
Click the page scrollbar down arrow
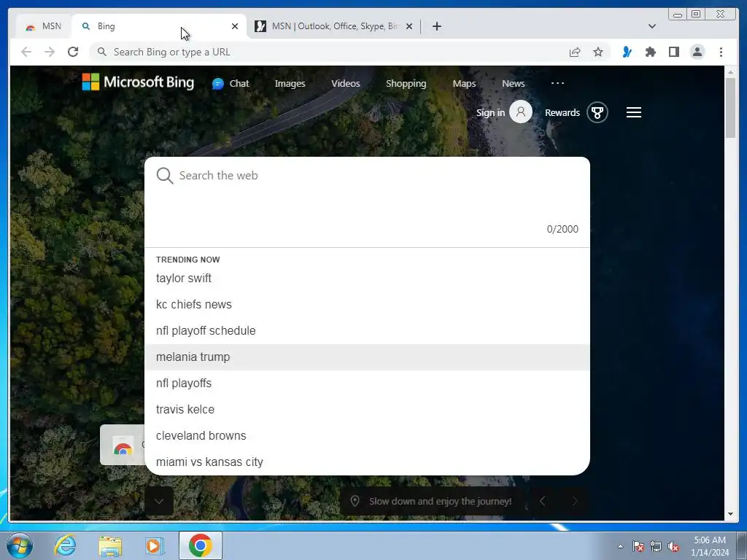tap(731, 514)
